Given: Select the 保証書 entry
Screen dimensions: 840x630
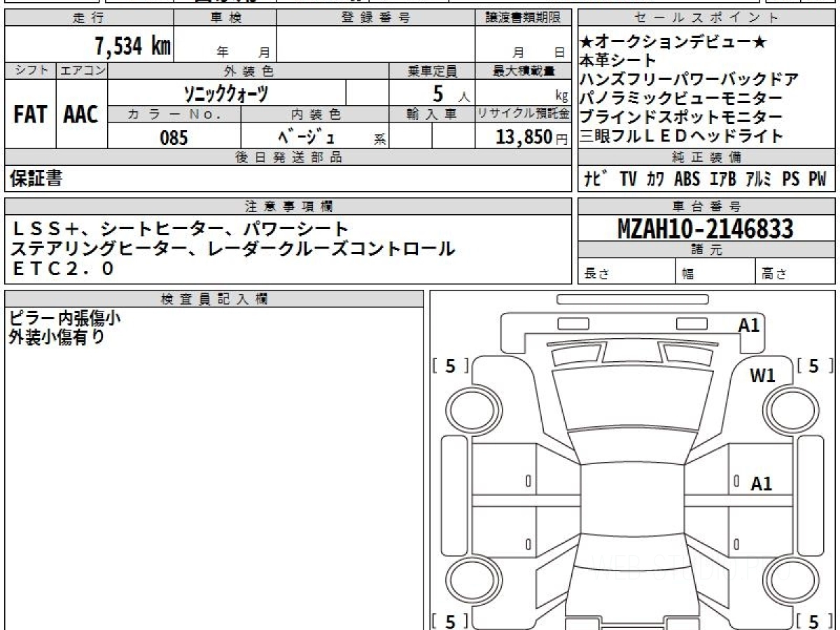Looking at the screenshot, I should click(36, 179).
